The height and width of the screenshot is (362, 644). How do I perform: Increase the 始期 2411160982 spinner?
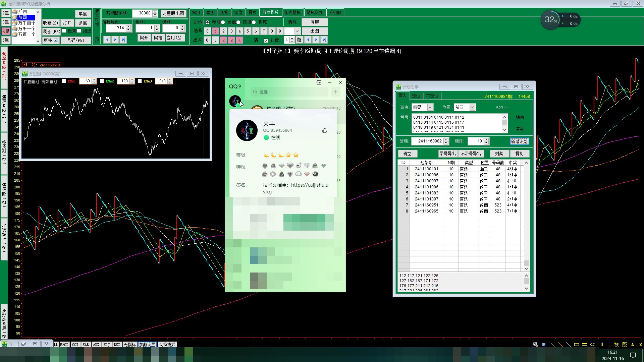446,139
